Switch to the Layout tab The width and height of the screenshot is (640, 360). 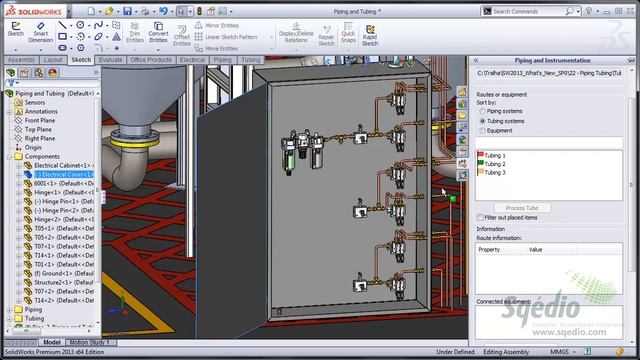pyautogui.click(x=53, y=60)
